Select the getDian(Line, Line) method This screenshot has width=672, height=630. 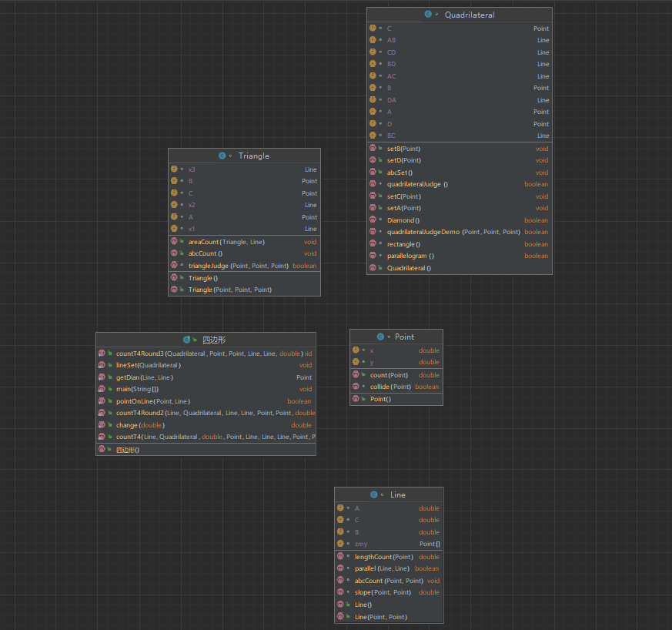point(144,377)
